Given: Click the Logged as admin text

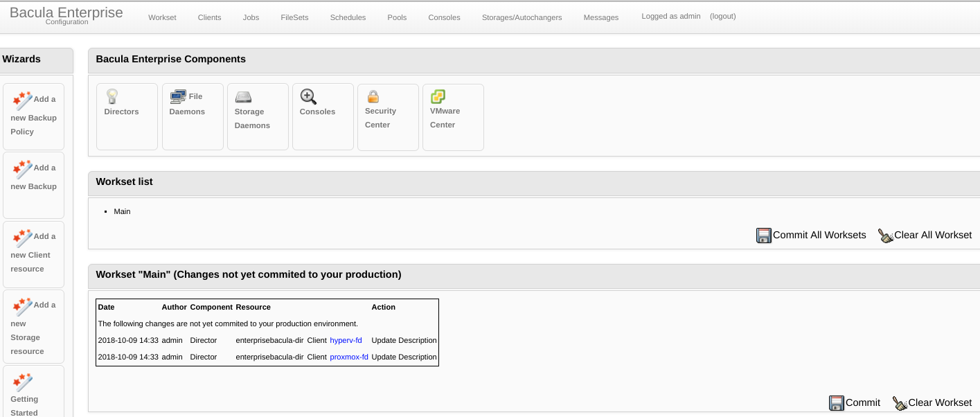Looking at the screenshot, I should pyautogui.click(x=671, y=16).
